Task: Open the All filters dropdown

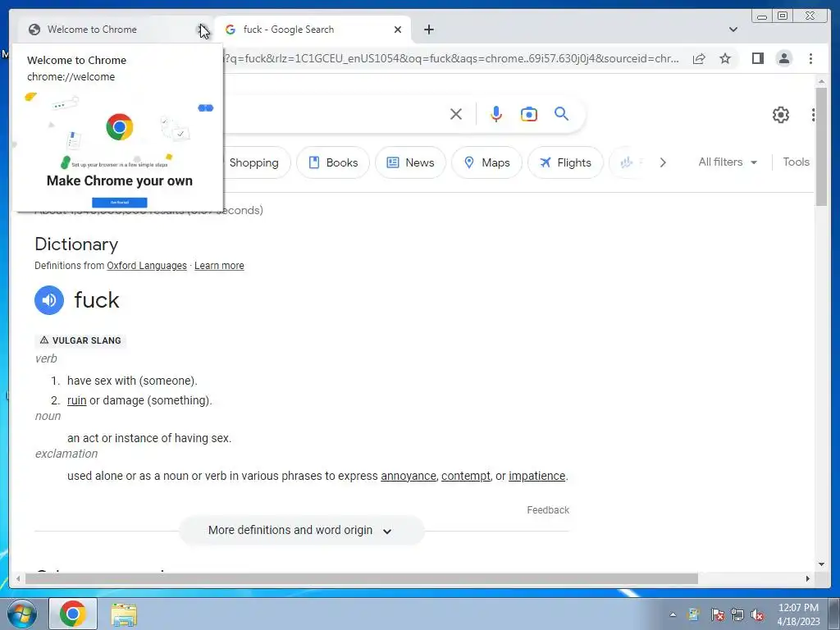Action: coord(728,162)
